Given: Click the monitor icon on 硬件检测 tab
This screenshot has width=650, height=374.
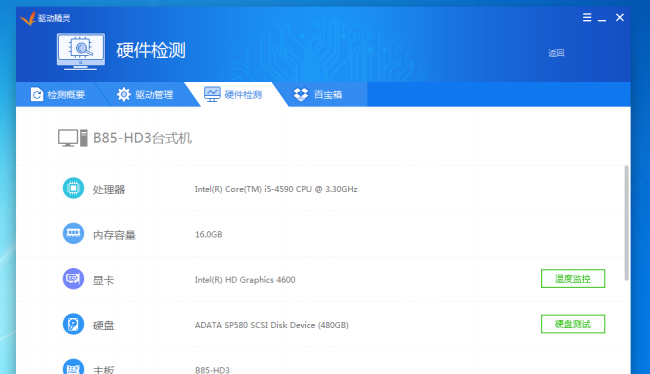Looking at the screenshot, I should click(x=212, y=95).
